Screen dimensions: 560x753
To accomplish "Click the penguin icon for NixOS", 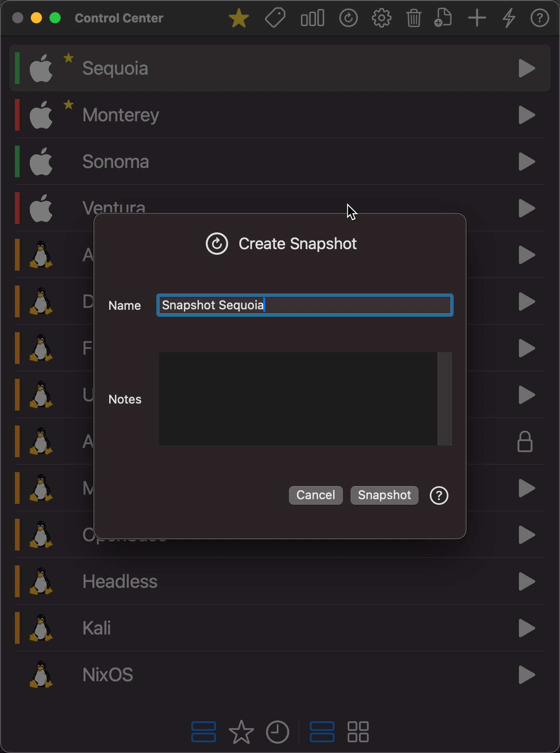I will point(41,675).
